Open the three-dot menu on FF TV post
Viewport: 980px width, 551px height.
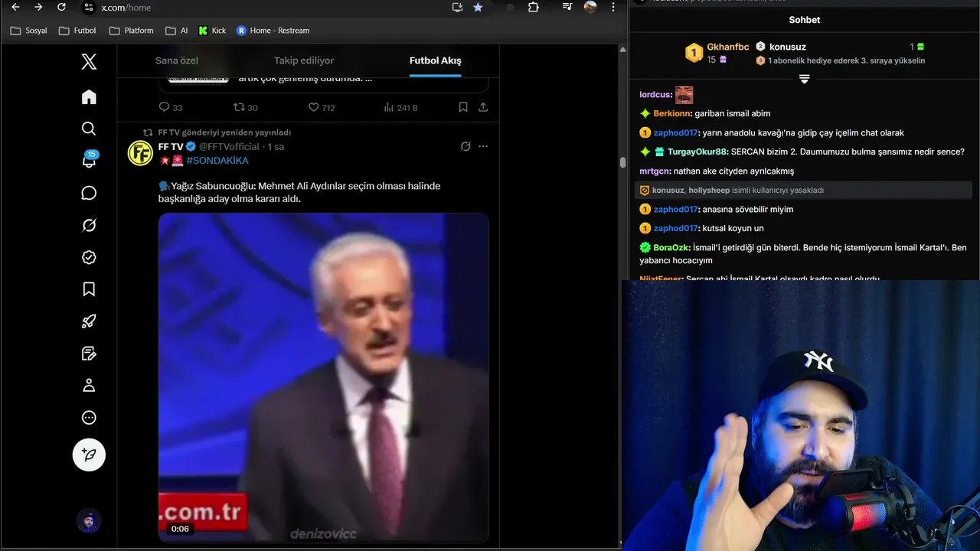click(x=483, y=146)
